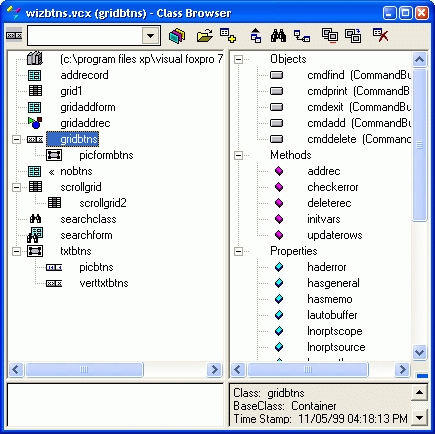The width and height of the screenshot is (435, 434).
Task: Select the library path root node
Action: coord(141,59)
